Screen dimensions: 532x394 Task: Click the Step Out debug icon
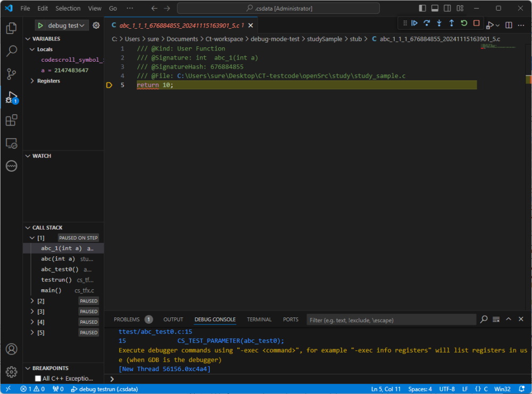coord(450,23)
